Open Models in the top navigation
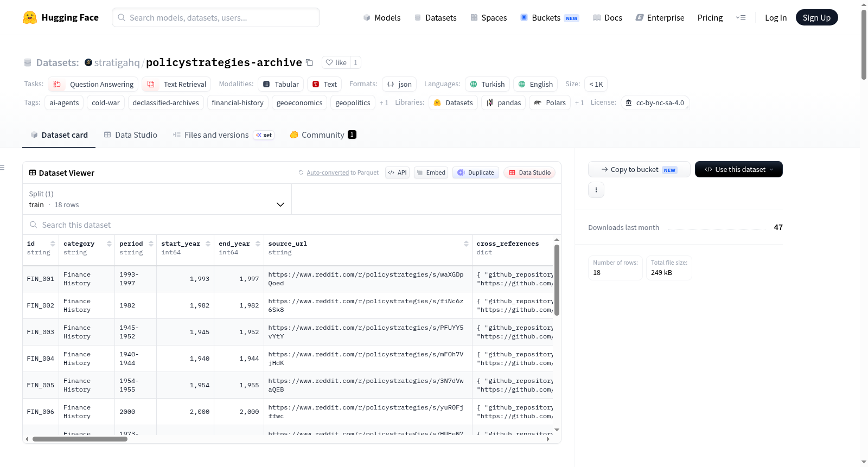 tap(382, 17)
